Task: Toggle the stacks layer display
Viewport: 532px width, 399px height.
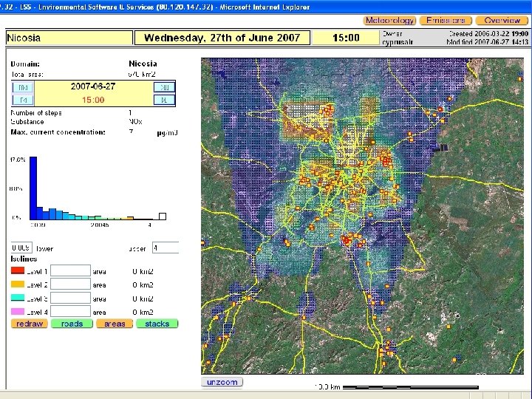Action: [x=157, y=324]
